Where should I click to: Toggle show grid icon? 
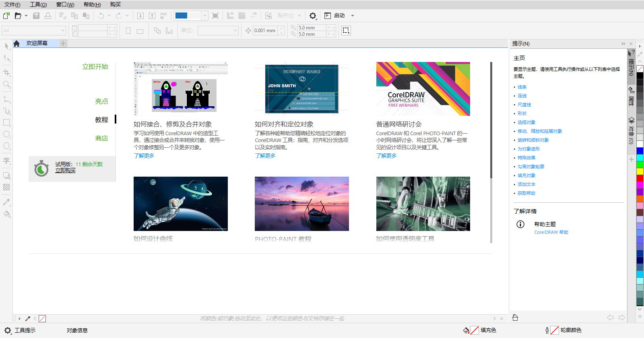[242, 16]
